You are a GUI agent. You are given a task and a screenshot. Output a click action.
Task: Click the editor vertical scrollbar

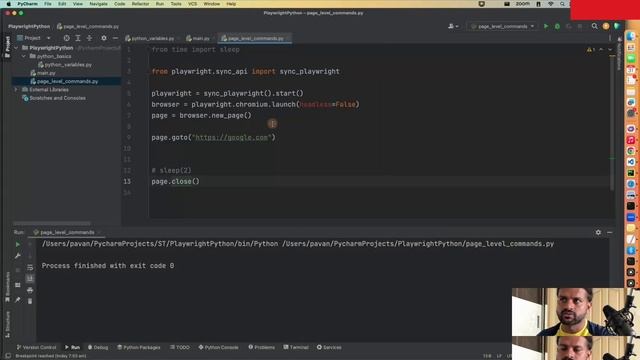pyautogui.click(x=612, y=122)
